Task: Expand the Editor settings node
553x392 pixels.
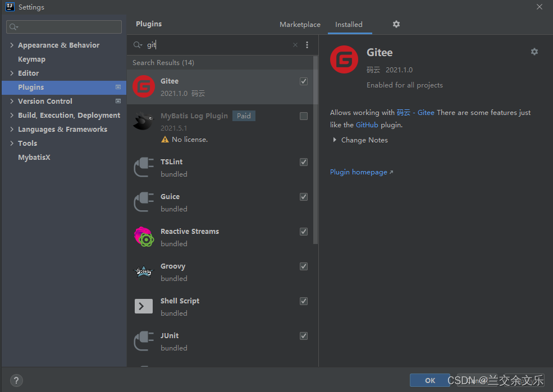Action: [x=12, y=73]
